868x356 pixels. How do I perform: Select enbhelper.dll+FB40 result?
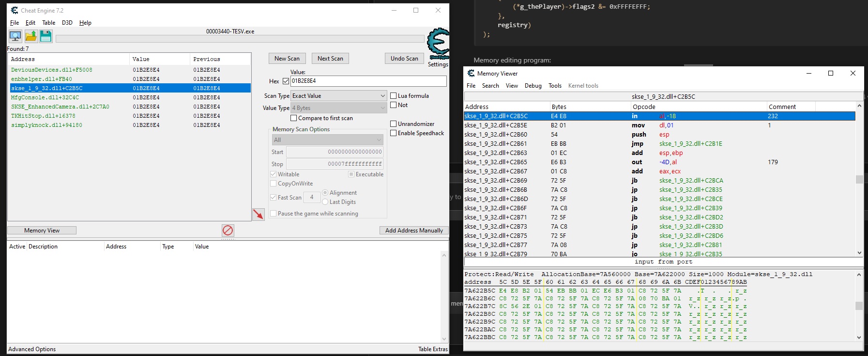(x=130, y=79)
